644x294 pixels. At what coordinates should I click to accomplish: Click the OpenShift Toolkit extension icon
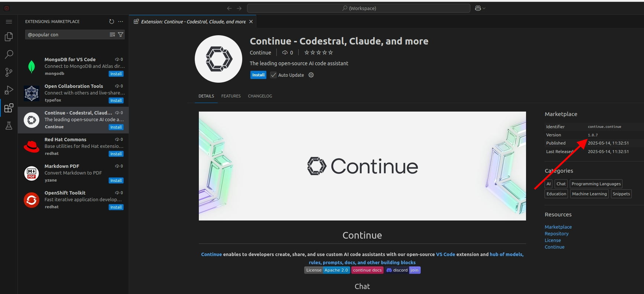[x=32, y=200]
